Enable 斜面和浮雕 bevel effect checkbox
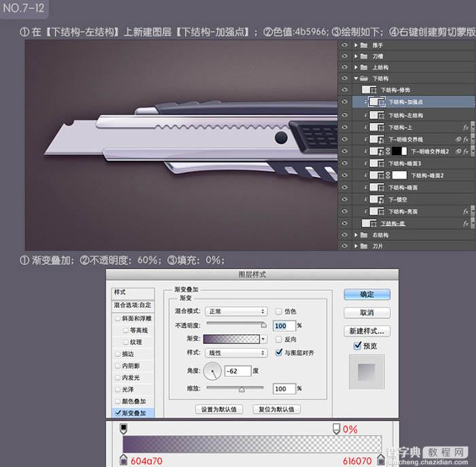This screenshot has height=467, width=476. point(118,318)
